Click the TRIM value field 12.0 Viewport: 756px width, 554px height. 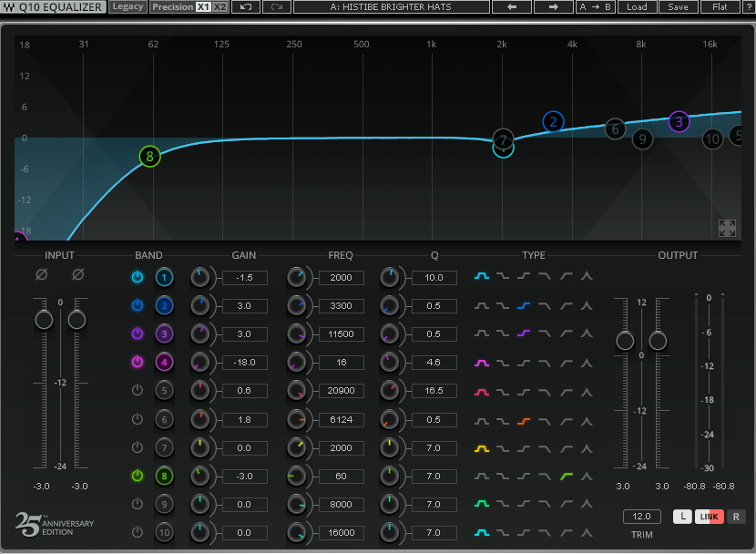[x=641, y=517]
